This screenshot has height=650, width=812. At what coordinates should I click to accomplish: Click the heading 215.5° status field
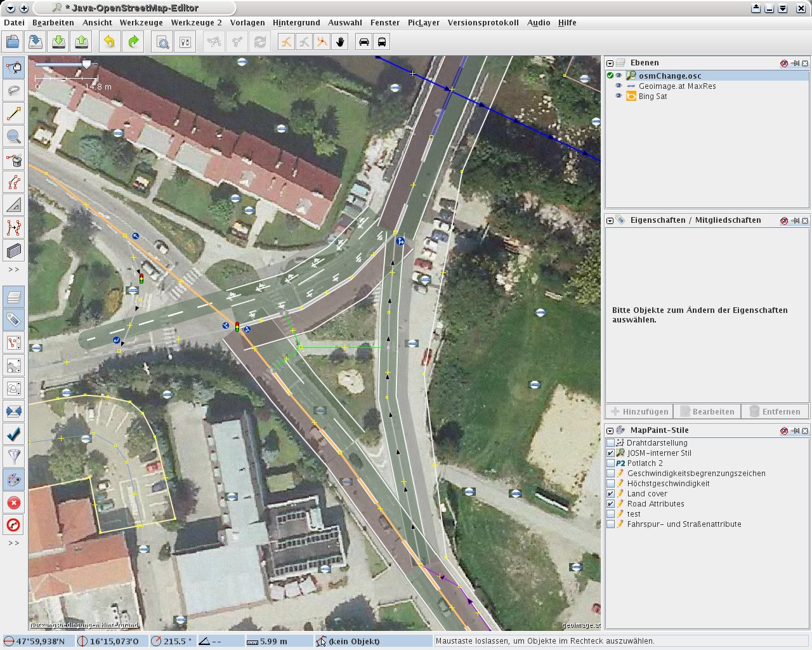coord(173,641)
